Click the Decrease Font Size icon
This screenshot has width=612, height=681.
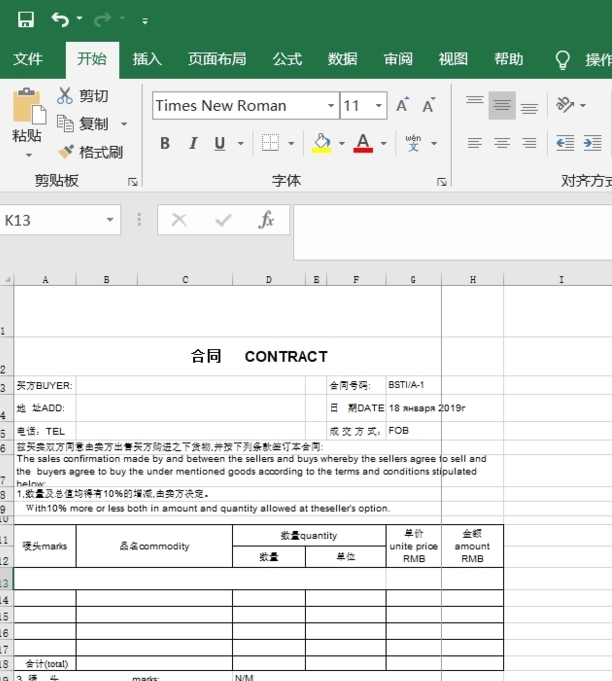429,105
